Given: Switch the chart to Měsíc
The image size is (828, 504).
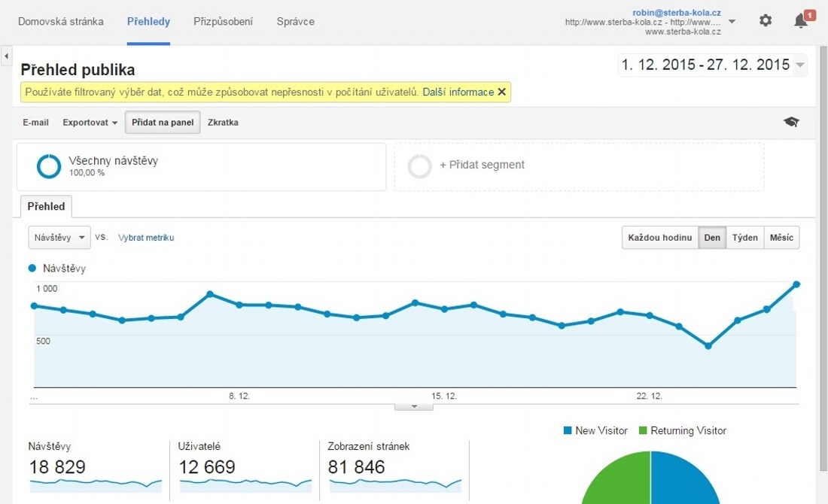Looking at the screenshot, I should click(x=781, y=238).
